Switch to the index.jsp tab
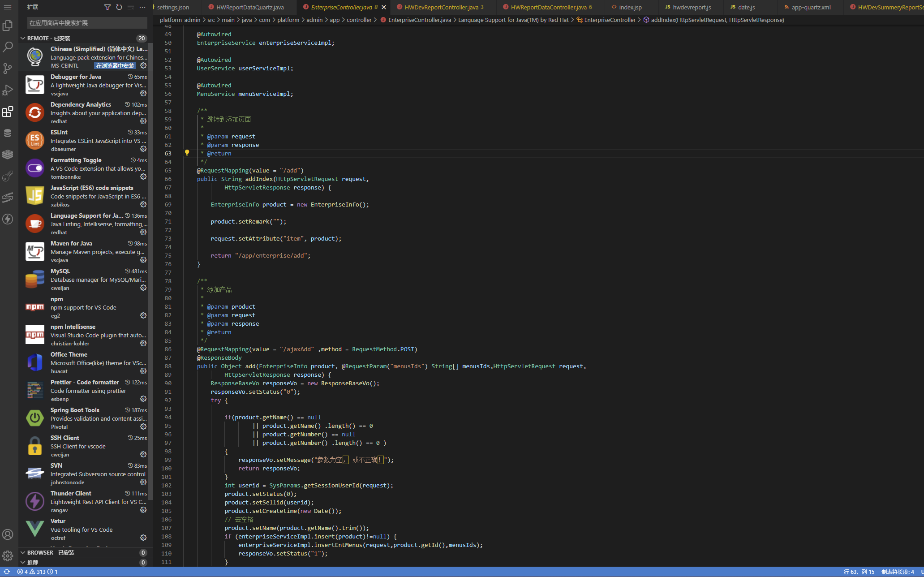The width and height of the screenshot is (924, 577). pyautogui.click(x=629, y=7)
